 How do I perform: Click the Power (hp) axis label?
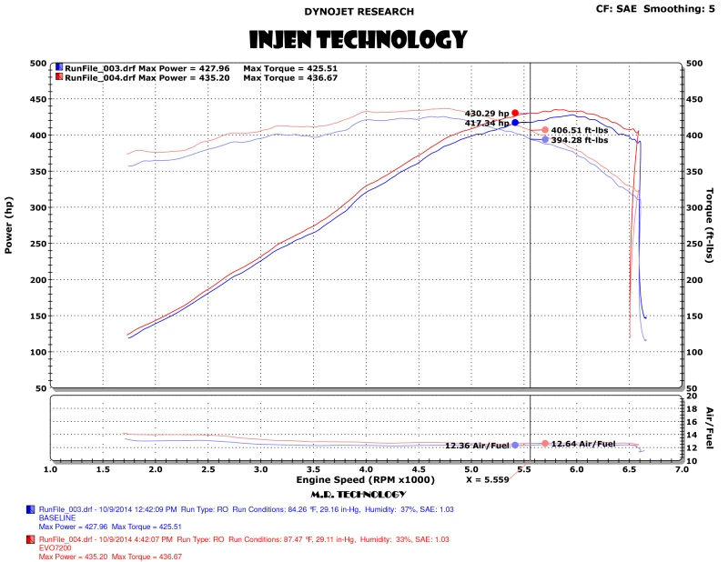click(x=9, y=224)
